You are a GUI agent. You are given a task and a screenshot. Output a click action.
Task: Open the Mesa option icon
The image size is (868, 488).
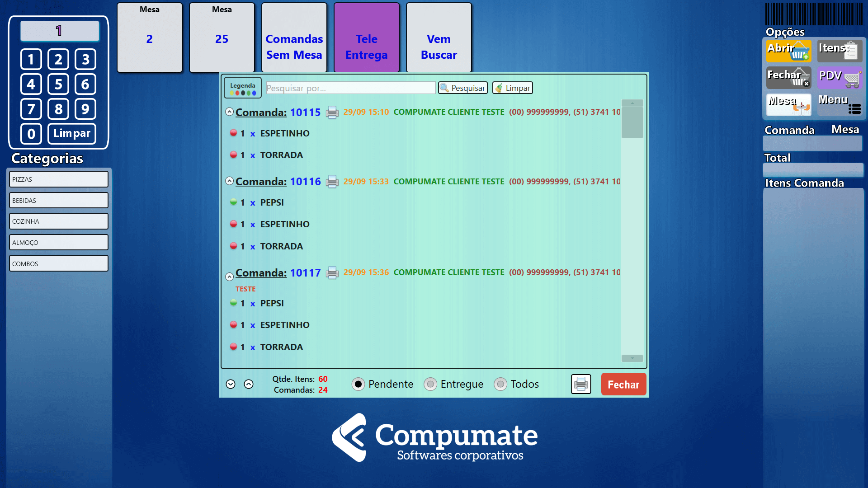(788, 104)
